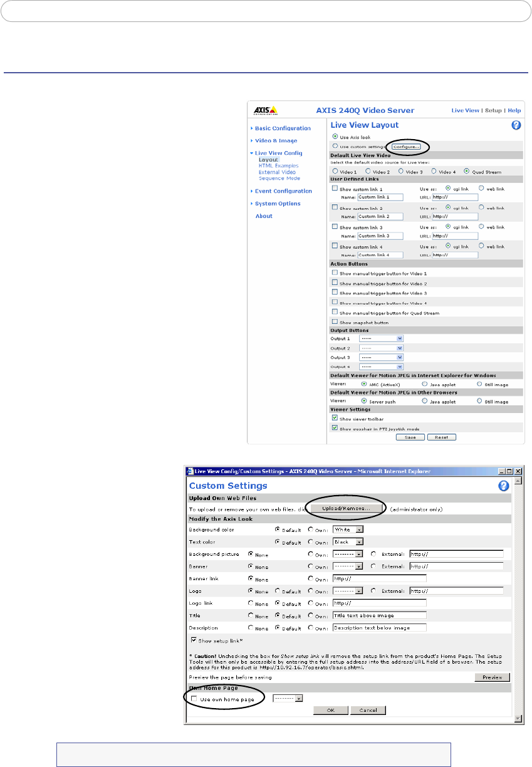Click the URL field for custom link 2
Screen dimensions: 532x767
tap(455, 216)
